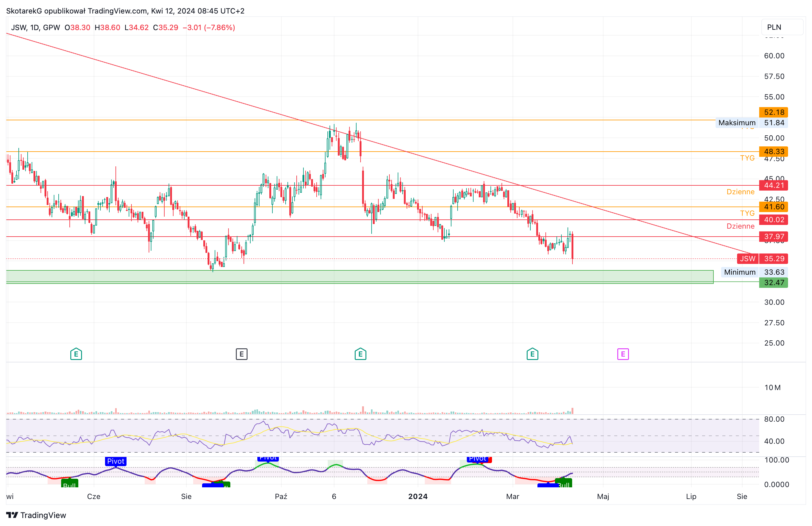Viewport: 812px width, 526px height.
Task: Click the Minimum 33.63 price label
Action: coord(754,272)
